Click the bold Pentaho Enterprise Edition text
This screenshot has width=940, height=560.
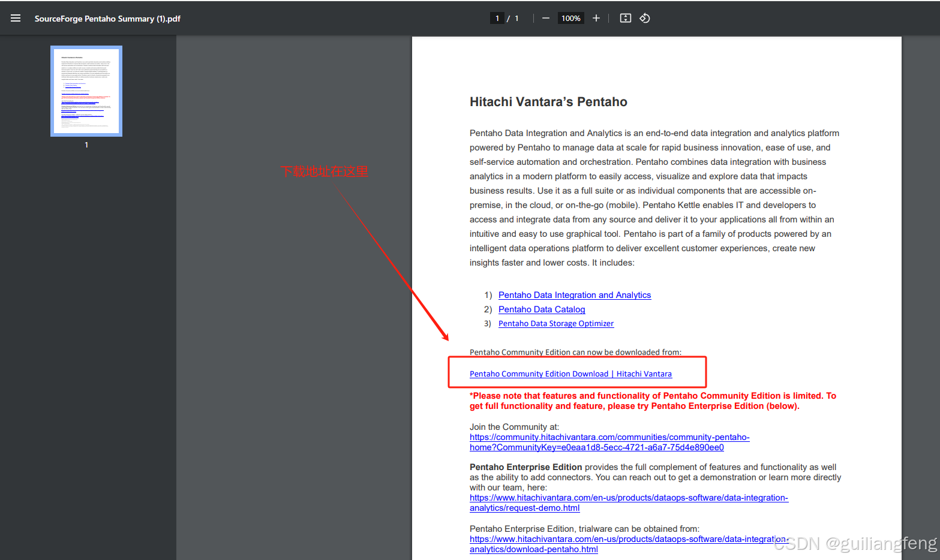(x=525, y=467)
